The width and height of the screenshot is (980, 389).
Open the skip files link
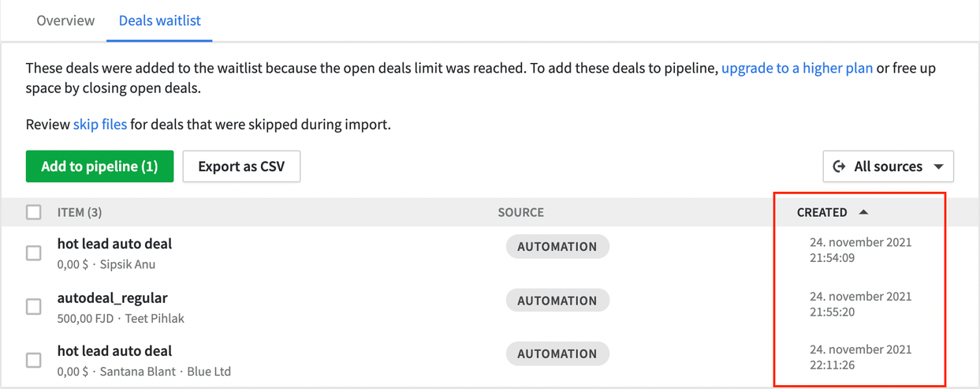pos(100,125)
